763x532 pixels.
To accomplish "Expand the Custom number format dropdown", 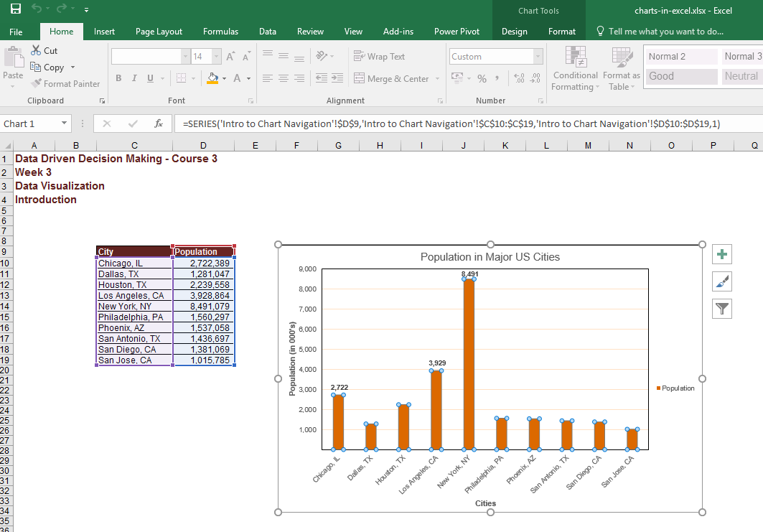I will pos(538,57).
